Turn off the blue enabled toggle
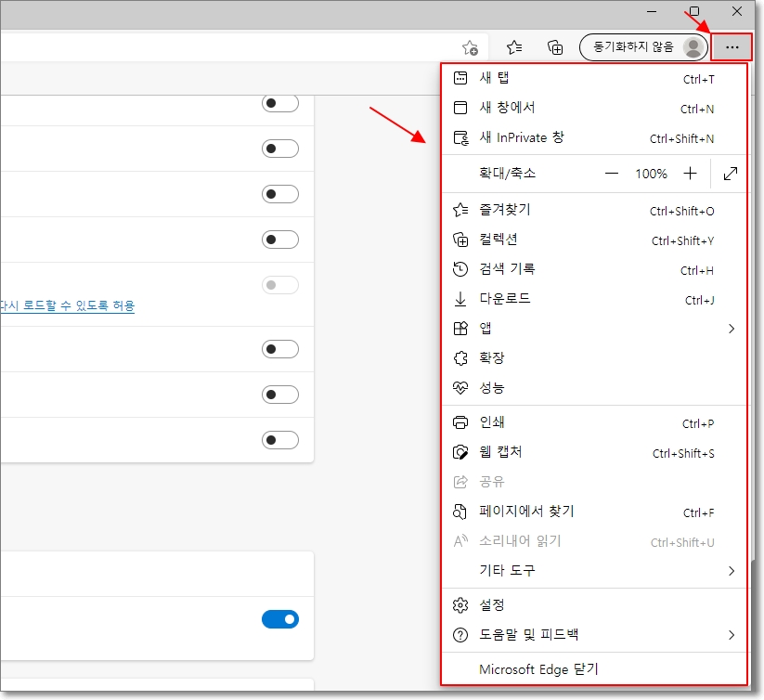Screen dimensions: 764x700 [280, 619]
